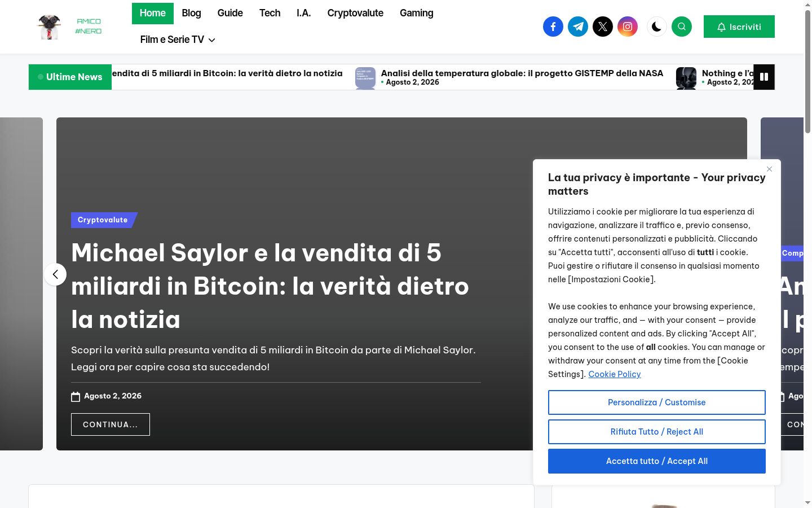Click the page vertical scrollbar
The image size is (812, 508).
point(807,72)
